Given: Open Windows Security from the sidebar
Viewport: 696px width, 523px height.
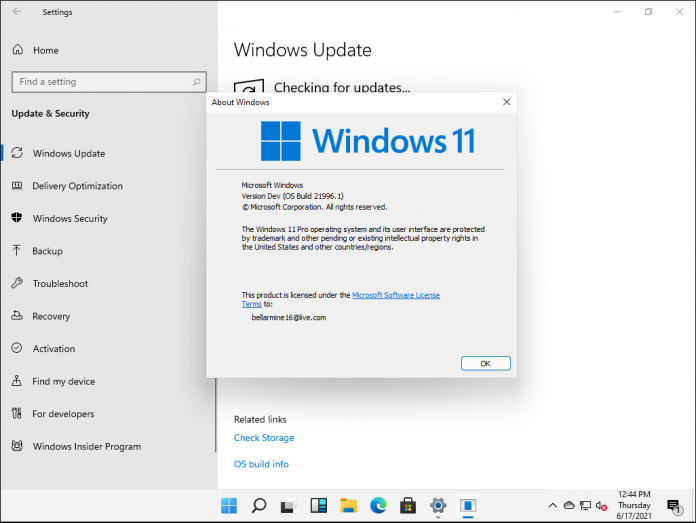Looking at the screenshot, I should tap(69, 219).
